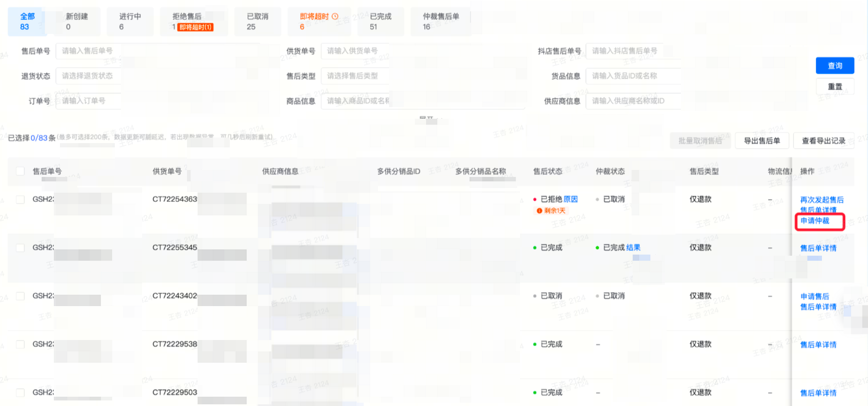Viewport: 868px width, 406px height.
Task: Open 查看导出记录
Action: 823,141
